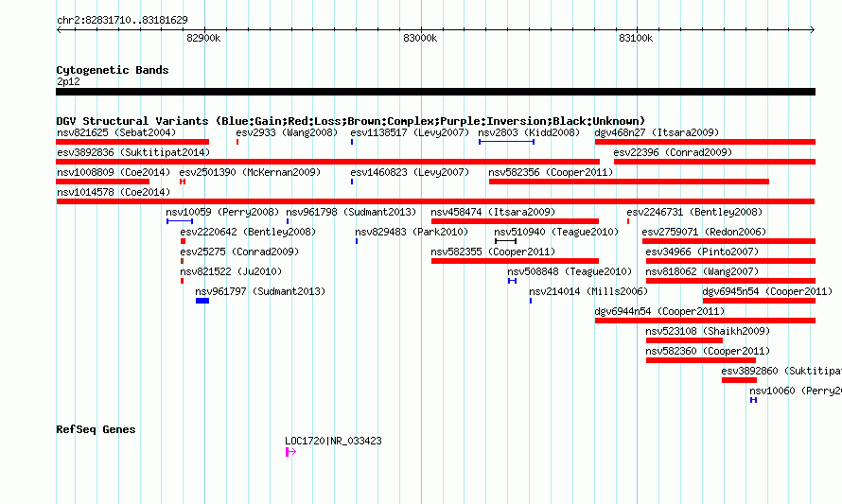The height and width of the screenshot is (504, 842).
Task: Open esv2759071 (Redon2006) label
Action: [705, 232]
